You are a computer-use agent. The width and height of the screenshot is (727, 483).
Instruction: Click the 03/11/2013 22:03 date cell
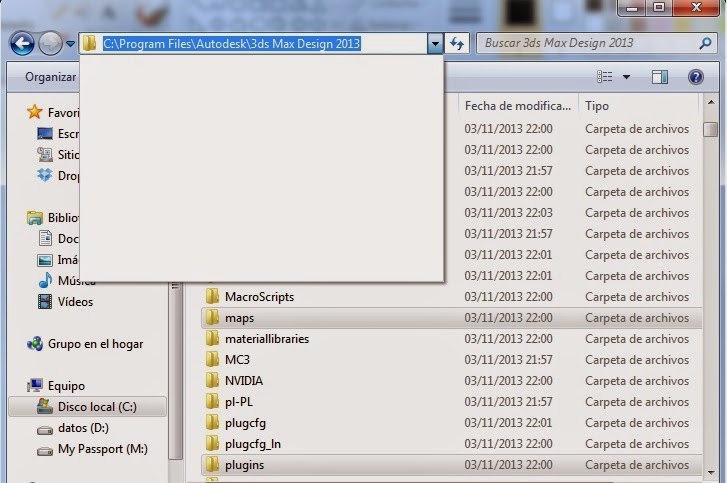508,213
